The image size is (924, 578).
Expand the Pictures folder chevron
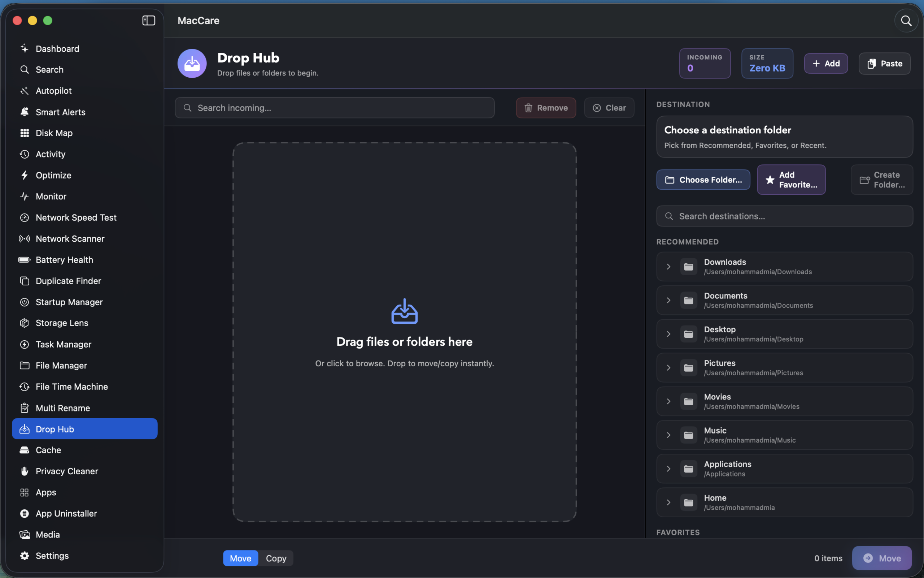668,368
